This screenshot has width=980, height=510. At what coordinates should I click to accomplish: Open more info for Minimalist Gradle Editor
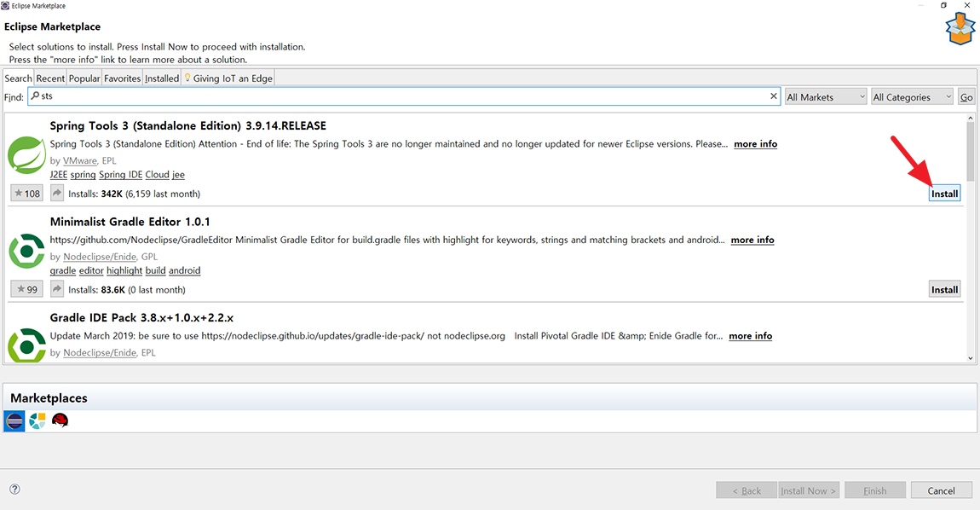point(752,240)
